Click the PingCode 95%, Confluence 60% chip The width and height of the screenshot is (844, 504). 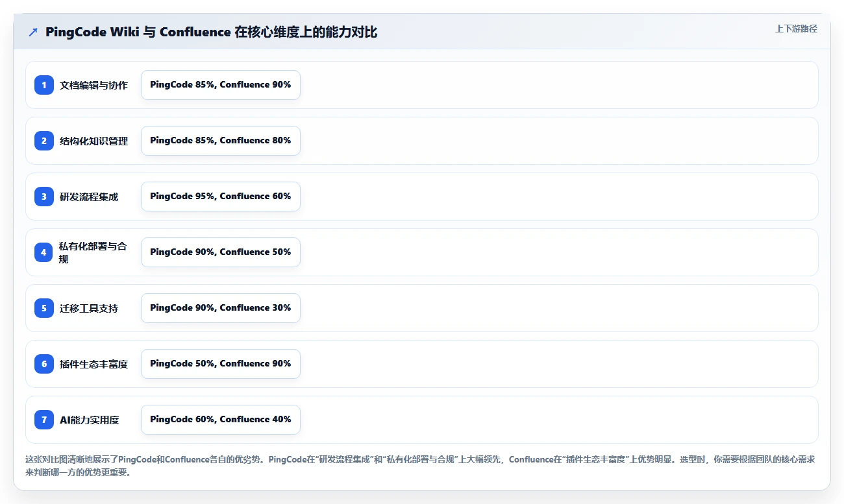point(221,197)
